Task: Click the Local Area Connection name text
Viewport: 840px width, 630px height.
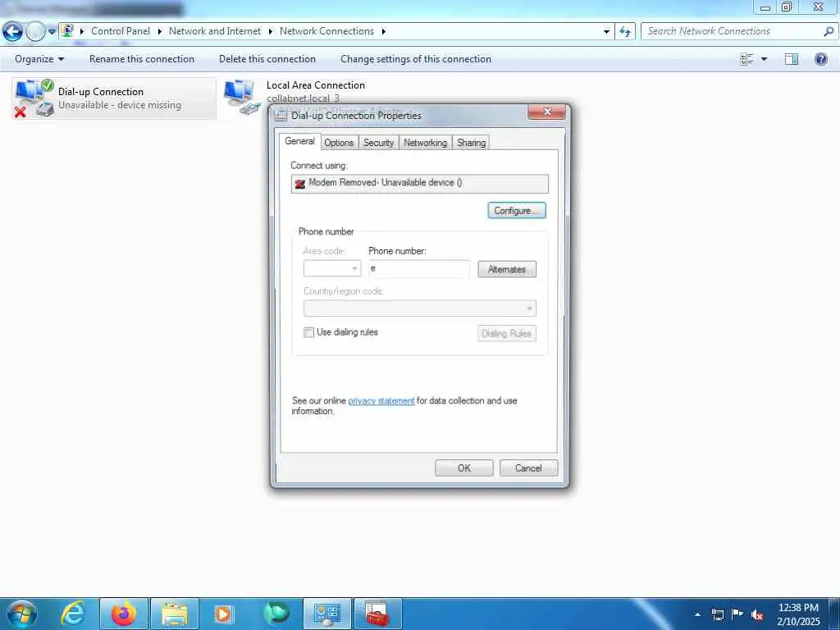Action: tap(316, 85)
